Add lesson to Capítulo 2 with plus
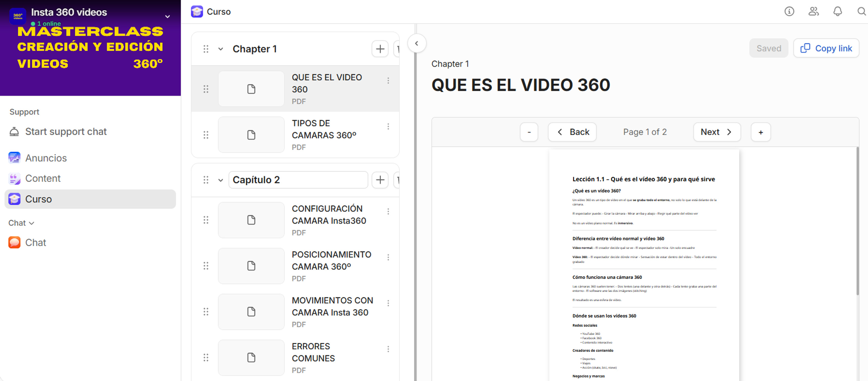 (380, 180)
